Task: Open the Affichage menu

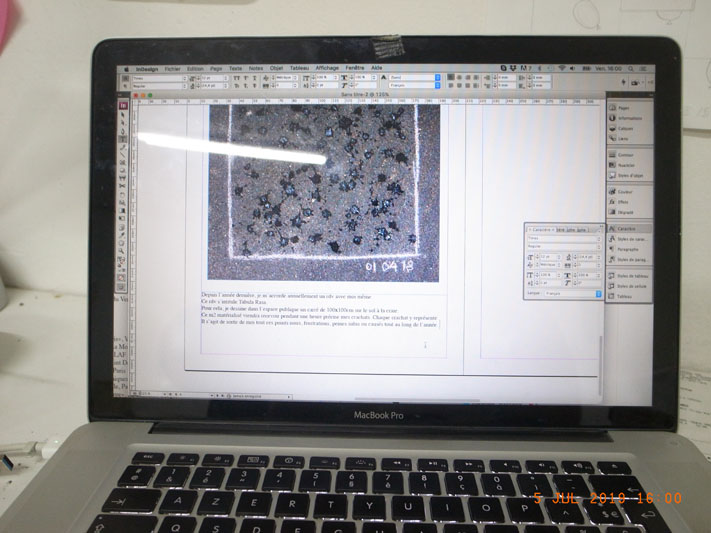Action: (x=327, y=68)
